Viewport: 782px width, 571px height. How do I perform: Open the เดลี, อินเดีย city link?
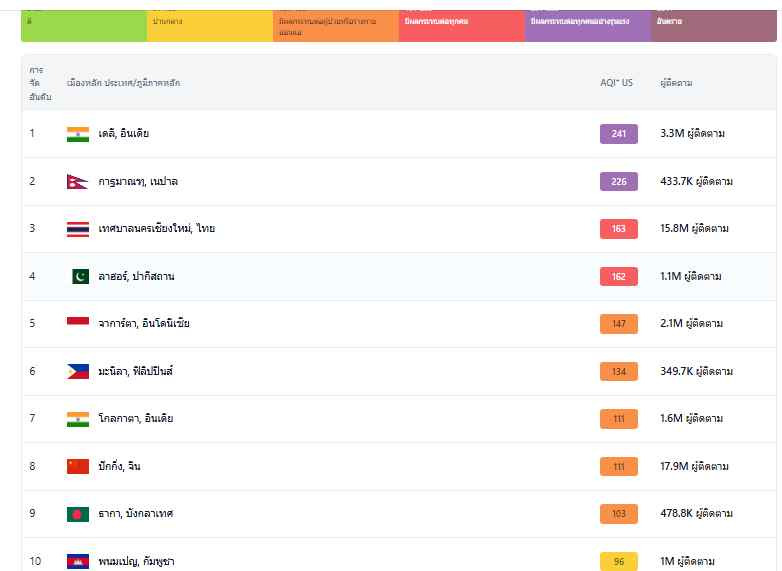(x=123, y=133)
